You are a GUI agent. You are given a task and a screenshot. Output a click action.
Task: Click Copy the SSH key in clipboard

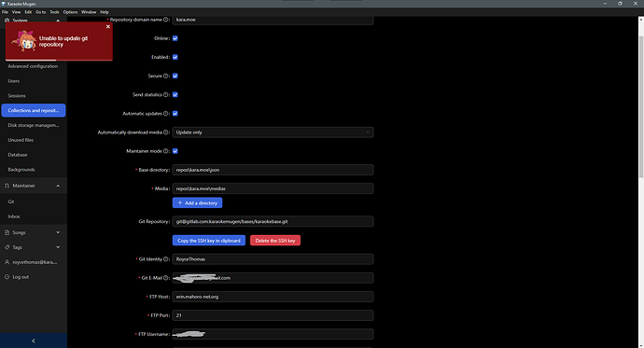tap(209, 241)
